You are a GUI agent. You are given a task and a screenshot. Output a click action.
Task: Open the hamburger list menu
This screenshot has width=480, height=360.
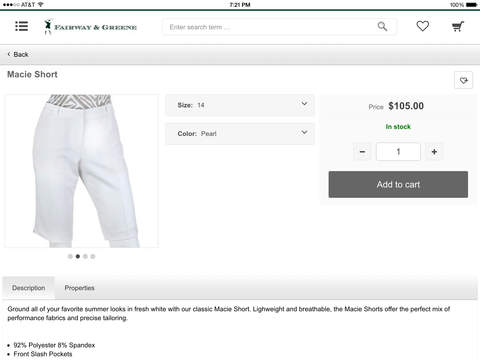(x=22, y=26)
